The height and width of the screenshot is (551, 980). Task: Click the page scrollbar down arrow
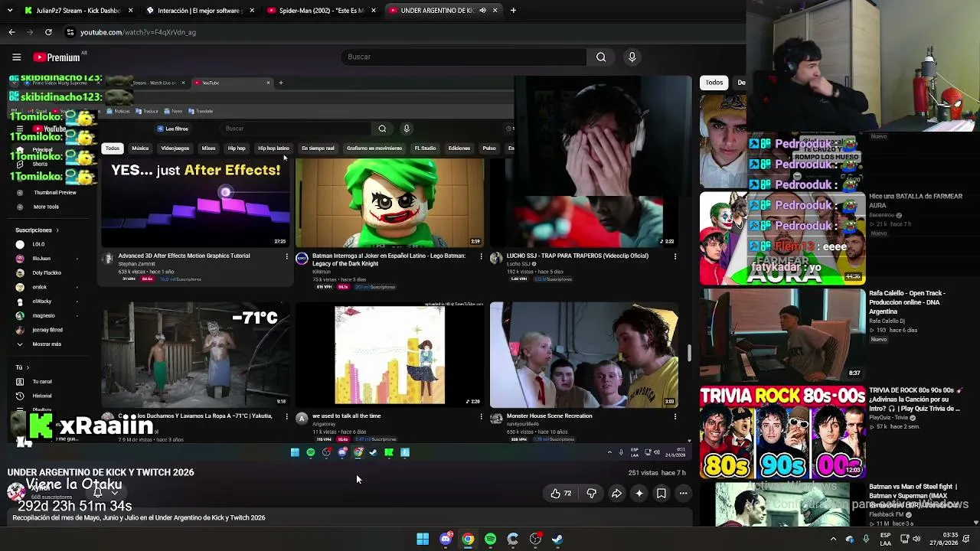[975, 523]
